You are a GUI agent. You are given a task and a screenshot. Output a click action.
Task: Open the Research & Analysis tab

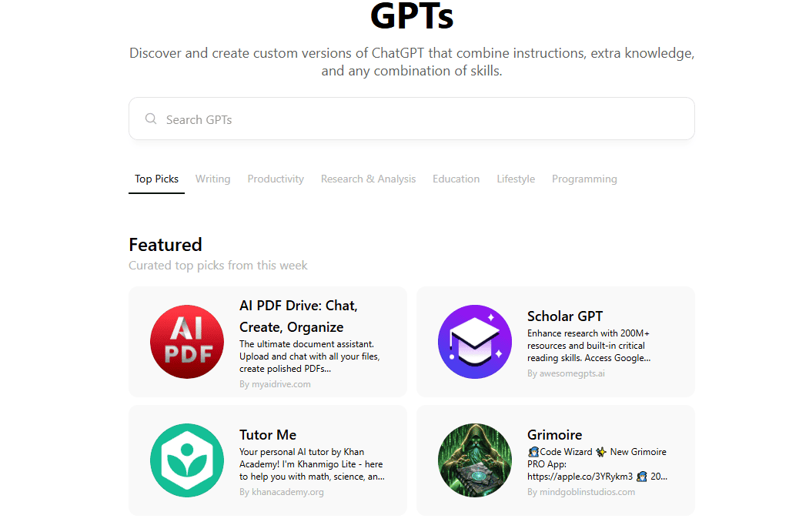[x=369, y=179]
